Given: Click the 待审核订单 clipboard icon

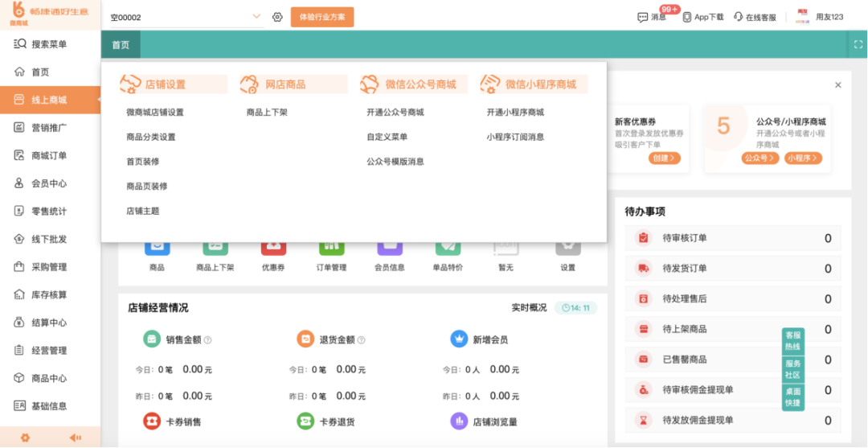Looking at the screenshot, I should [x=643, y=238].
